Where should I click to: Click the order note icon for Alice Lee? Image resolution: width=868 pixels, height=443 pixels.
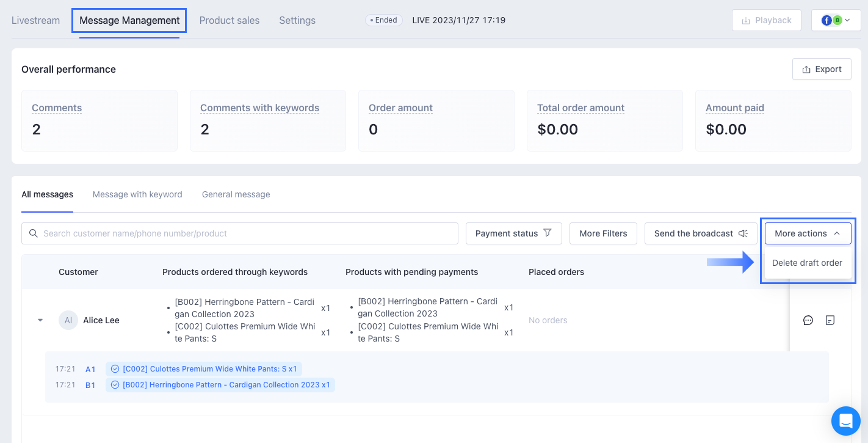coord(830,320)
